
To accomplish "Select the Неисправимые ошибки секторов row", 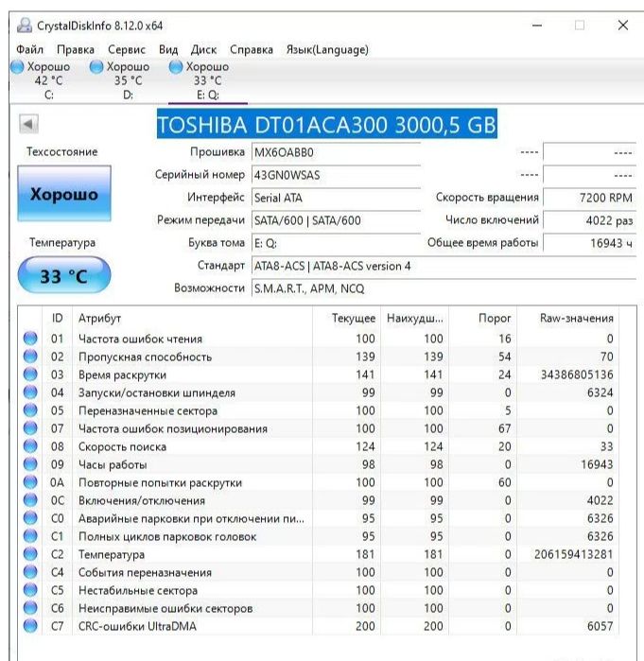I will click(x=318, y=608).
